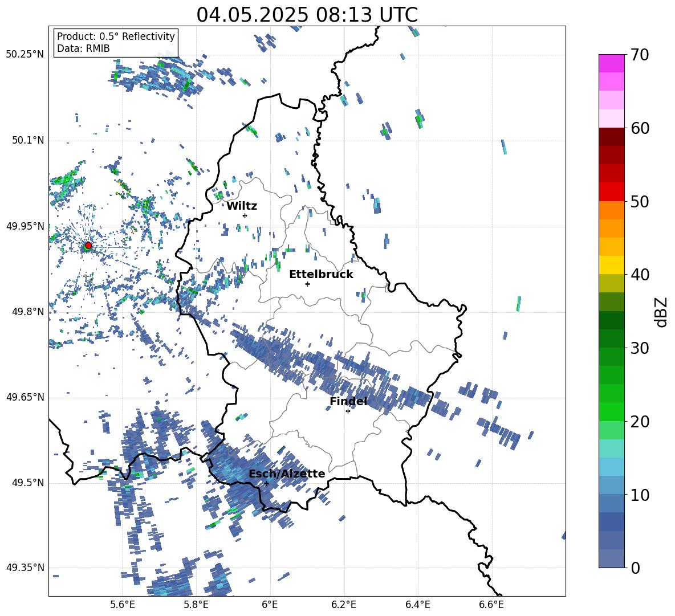Viewport: 675px width, 616px height.
Task: Click the Data: RMIB text
Action: (x=83, y=48)
